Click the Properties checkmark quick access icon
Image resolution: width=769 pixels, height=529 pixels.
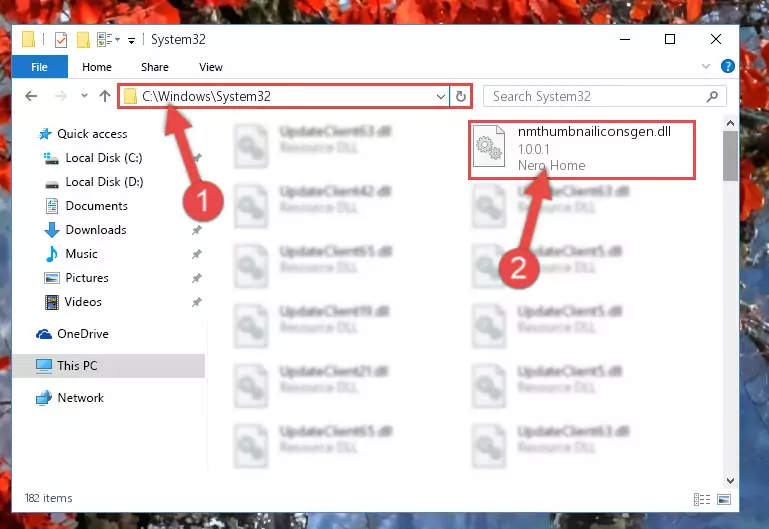pos(61,39)
